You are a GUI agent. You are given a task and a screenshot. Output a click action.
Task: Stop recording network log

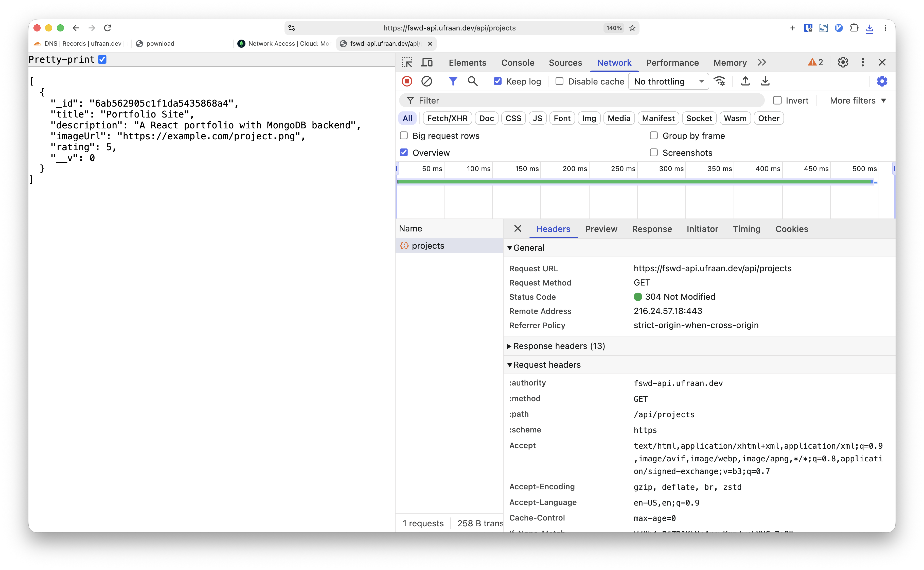[x=407, y=81]
